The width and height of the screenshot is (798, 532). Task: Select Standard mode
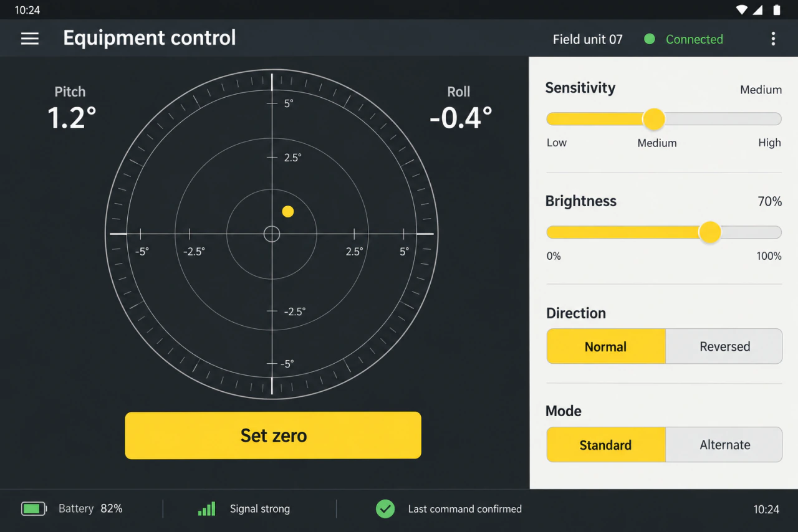click(606, 445)
